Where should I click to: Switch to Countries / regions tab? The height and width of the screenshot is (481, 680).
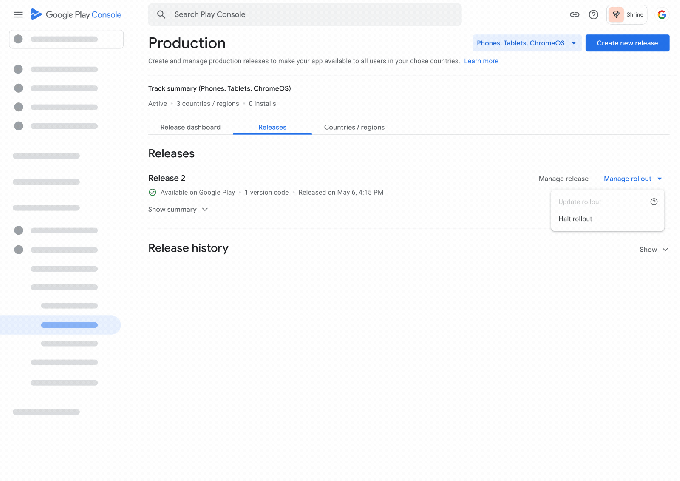click(x=354, y=127)
